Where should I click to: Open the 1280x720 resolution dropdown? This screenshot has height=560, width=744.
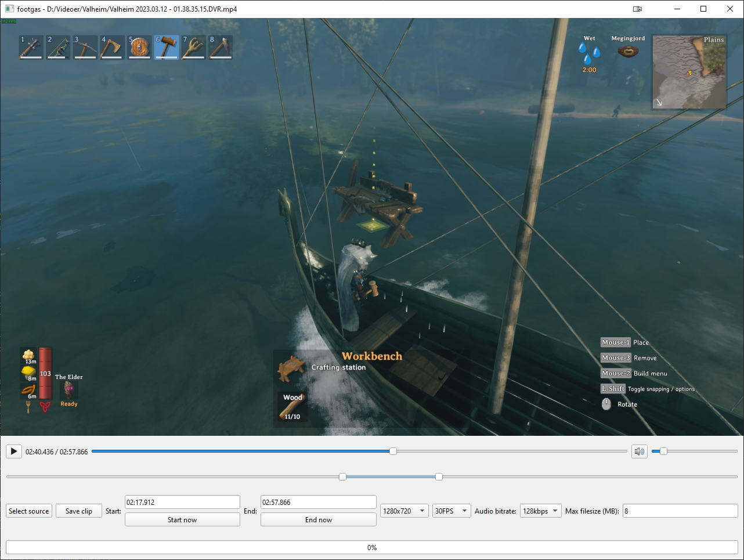tap(404, 511)
